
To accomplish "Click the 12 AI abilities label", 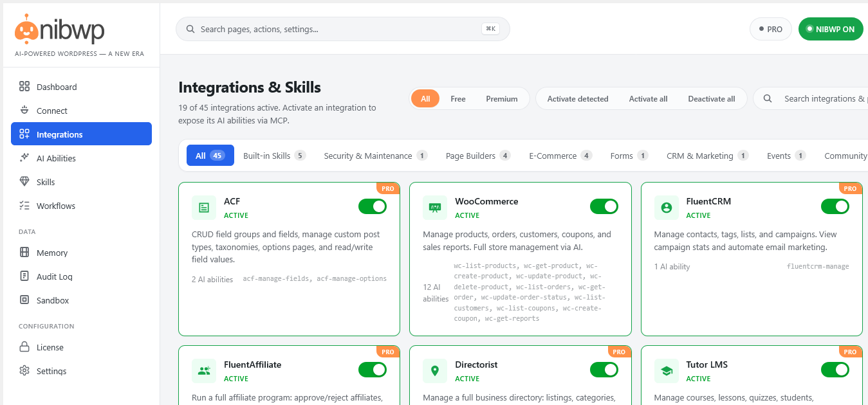I will pyautogui.click(x=436, y=292).
